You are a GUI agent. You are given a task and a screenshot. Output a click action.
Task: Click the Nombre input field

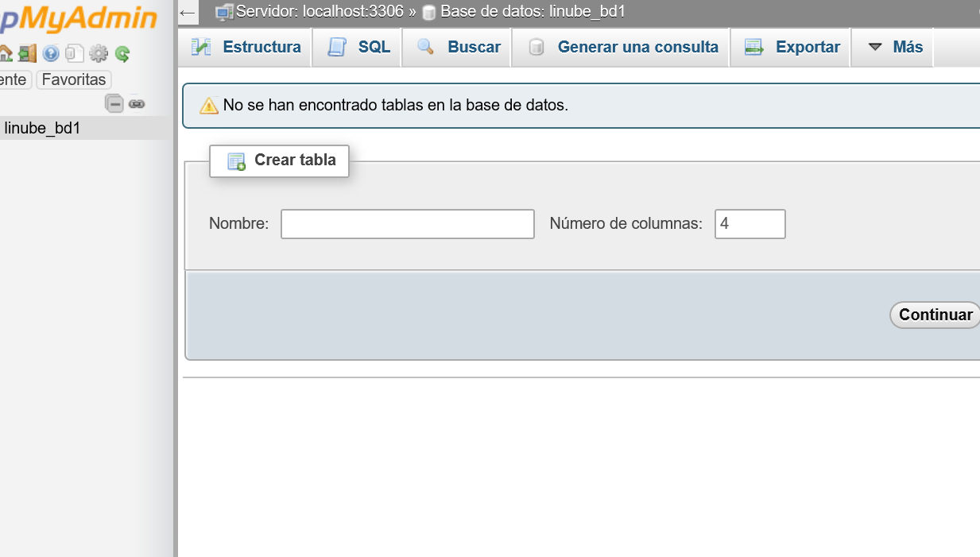407,223
